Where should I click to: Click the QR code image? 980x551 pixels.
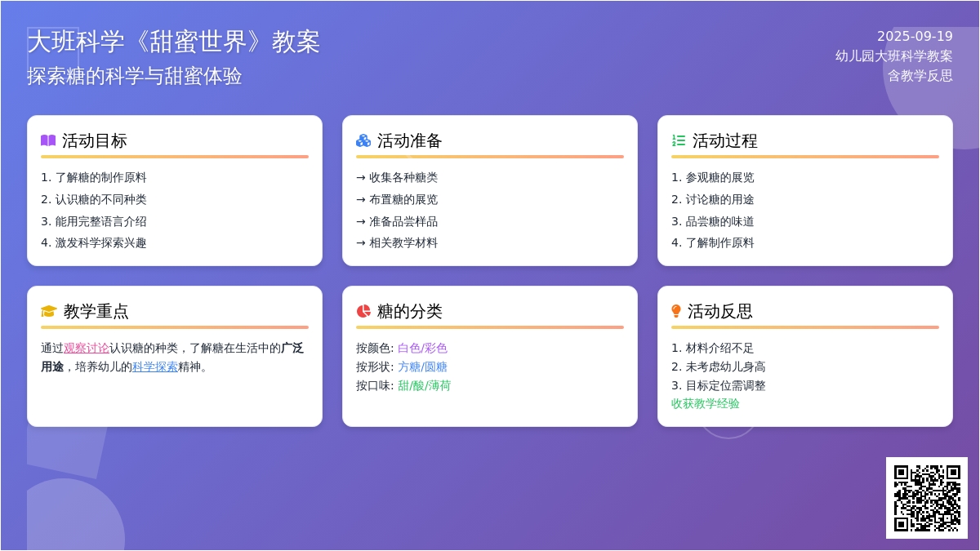(927, 498)
